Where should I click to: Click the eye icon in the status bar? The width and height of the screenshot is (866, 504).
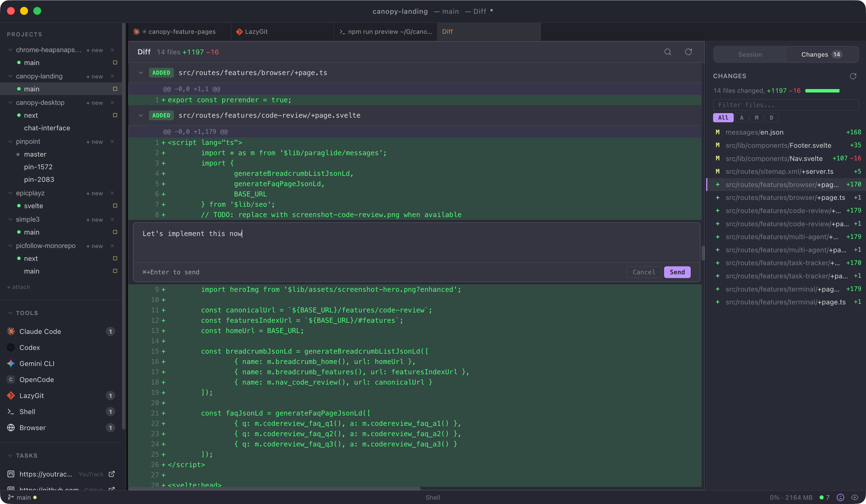pyautogui.click(x=855, y=497)
